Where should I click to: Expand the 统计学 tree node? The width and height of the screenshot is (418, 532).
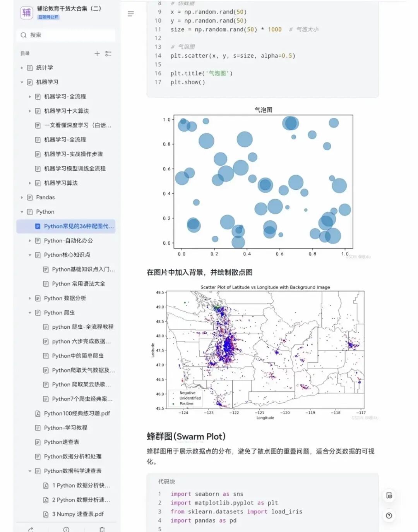coord(22,68)
